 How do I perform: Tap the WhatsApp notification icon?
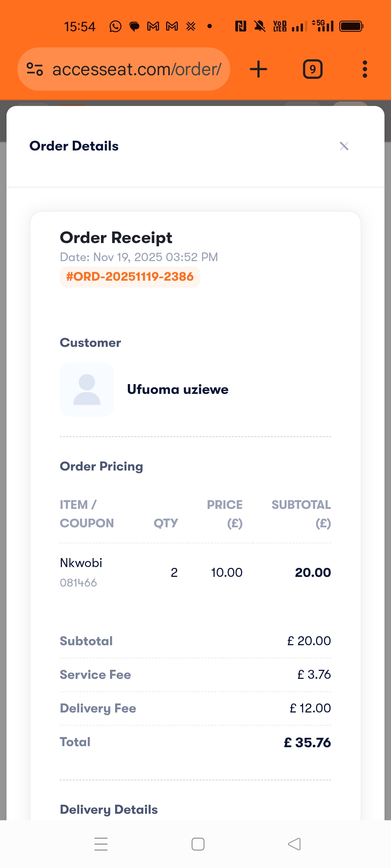pos(115,26)
